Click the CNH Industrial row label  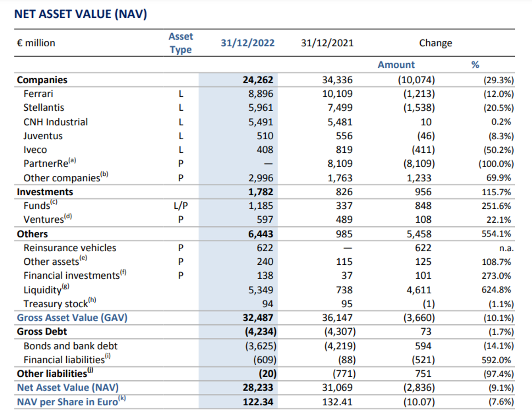pyautogui.click(x=55, y=122)
